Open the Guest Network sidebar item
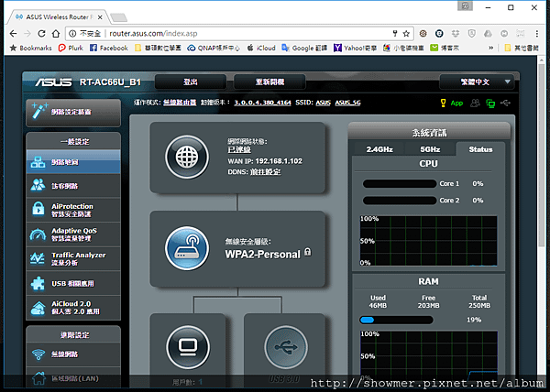The height and width of the screenshot is (392, 550). point(73,186)
